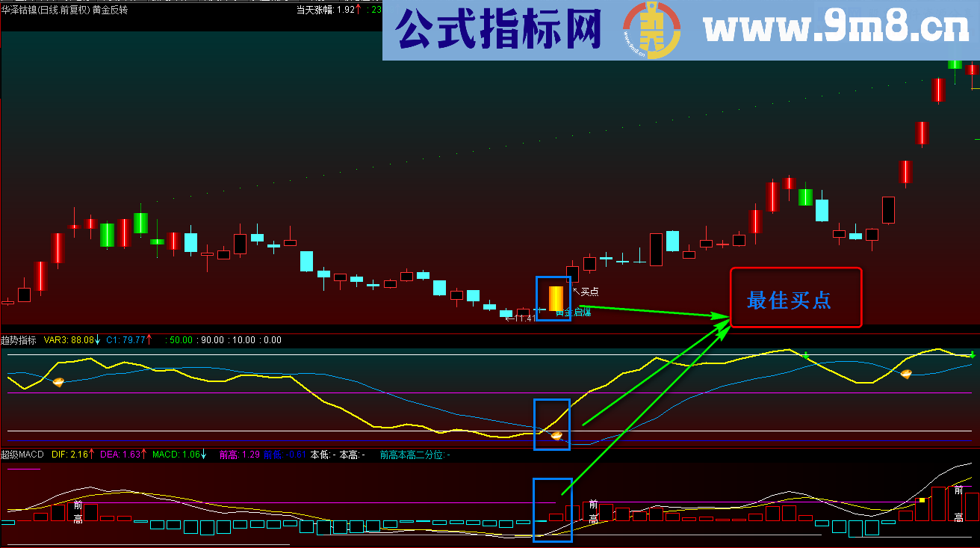Image resolution: width=980 pixels, height=548 pixels.
Task: Click the blue down arrow next to VAR3 value
Action: 98,339
